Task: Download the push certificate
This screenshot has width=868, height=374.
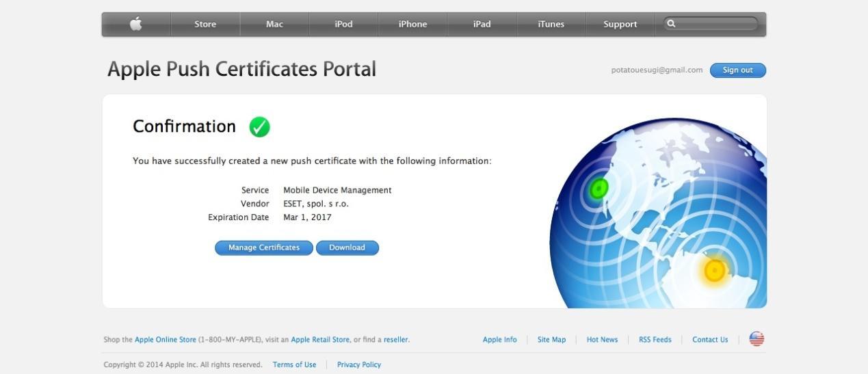Action: [347, 248]
